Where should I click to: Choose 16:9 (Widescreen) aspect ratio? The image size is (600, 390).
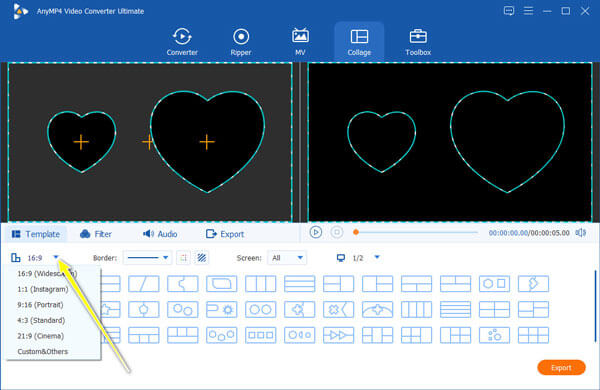tap(47, 274)
